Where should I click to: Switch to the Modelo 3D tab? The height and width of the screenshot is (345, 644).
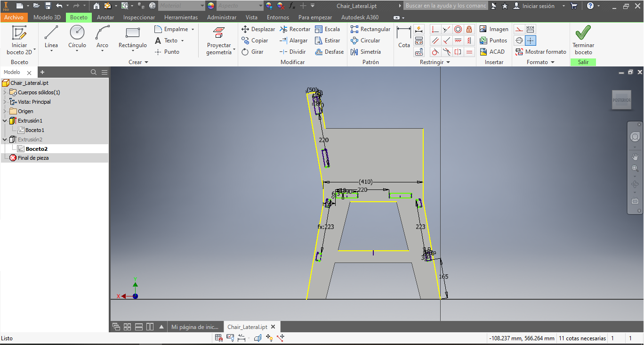click(47, 17)
